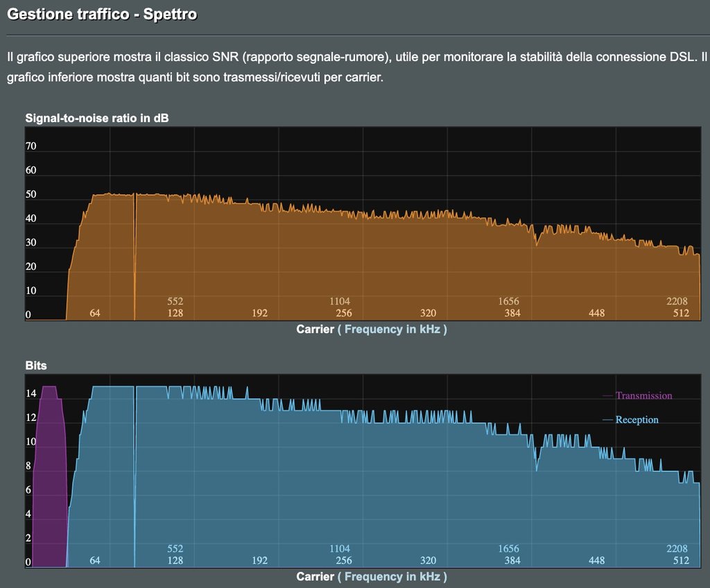Select the Reception legend label
Screen dimensions: 710x588
click(637, 420)
